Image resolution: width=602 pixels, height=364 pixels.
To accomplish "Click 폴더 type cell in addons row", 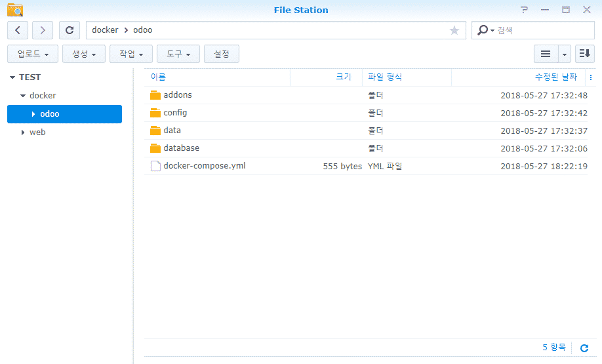I will point(376,95).
